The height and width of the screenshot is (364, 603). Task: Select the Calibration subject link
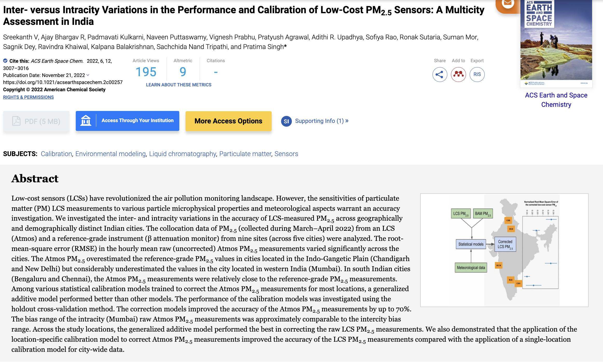pos(56,154)
